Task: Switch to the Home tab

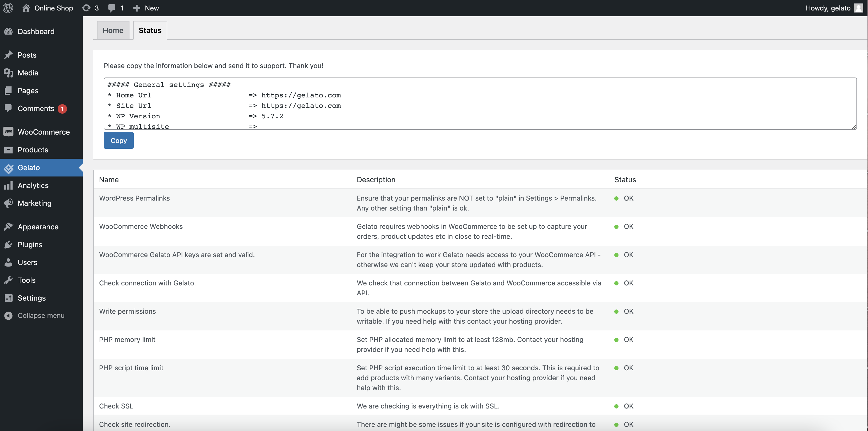Action: pyautogui.click(x=113, y=30)
